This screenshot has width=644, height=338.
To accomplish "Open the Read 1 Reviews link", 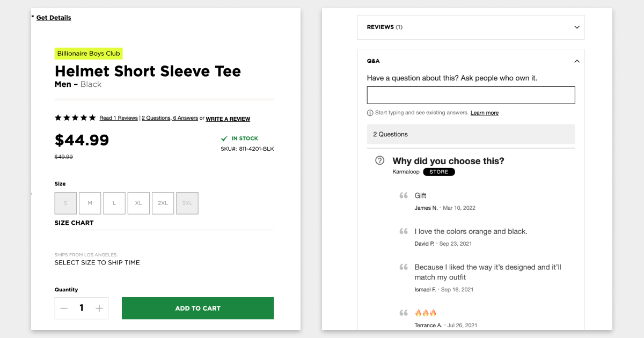I will [119, 118].
